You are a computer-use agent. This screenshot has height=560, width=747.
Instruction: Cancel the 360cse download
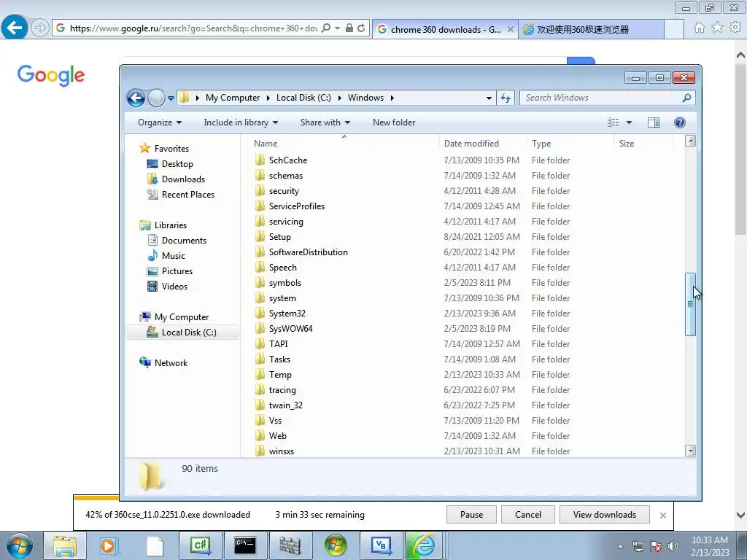528,515
